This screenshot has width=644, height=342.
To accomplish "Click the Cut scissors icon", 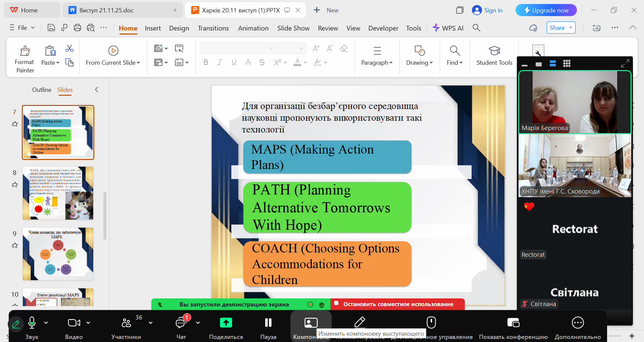I will coord(69,49).
